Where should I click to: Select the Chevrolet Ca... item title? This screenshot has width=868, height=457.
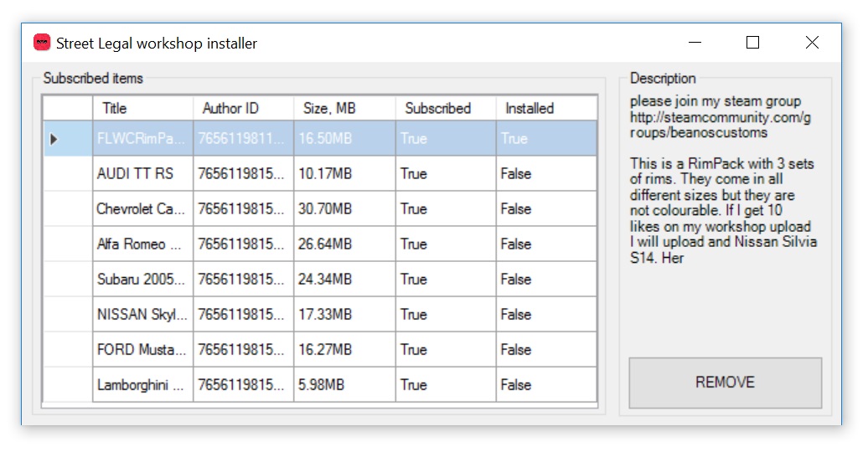click(140, 209)
